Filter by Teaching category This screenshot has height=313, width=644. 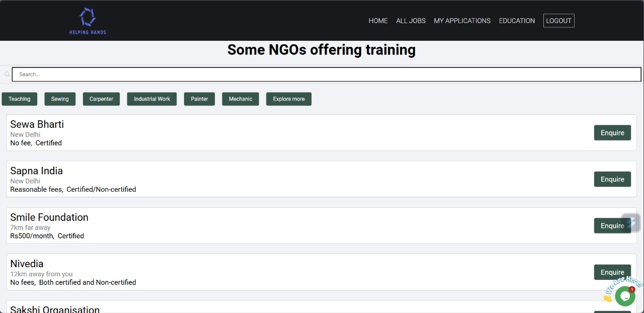[20, 99]
